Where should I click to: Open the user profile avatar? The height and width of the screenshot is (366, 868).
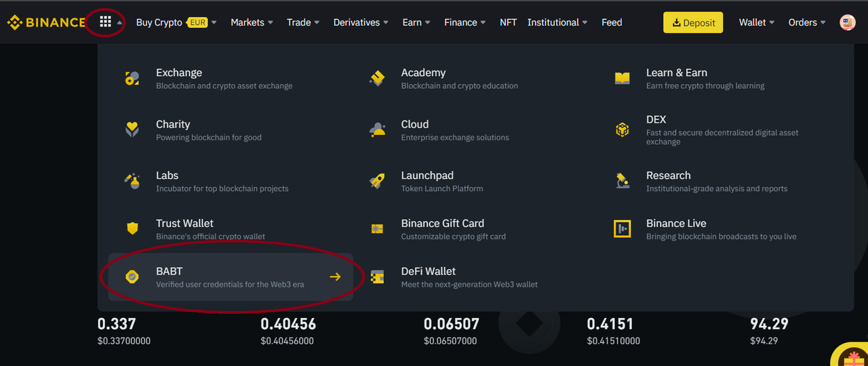[x=848, y=22]
